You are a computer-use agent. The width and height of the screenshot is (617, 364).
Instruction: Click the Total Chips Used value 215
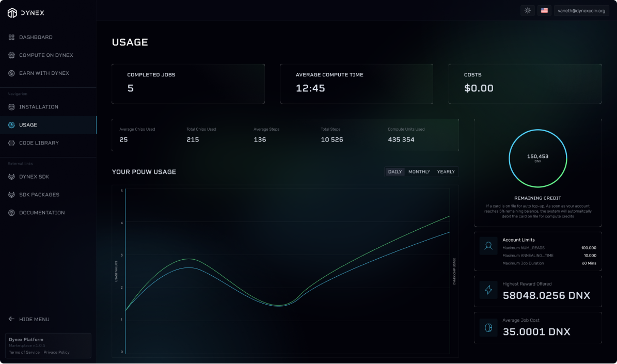click(193, 140)
